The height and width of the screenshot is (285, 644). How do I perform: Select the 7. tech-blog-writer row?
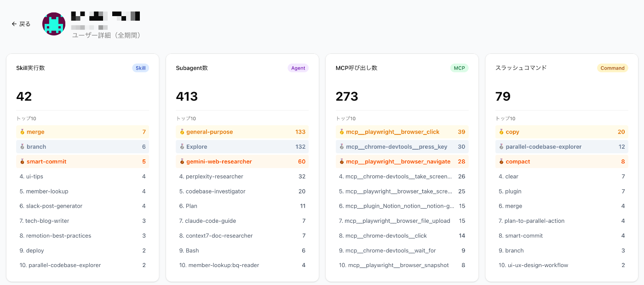pyautogui.click(x=82, y=221)
